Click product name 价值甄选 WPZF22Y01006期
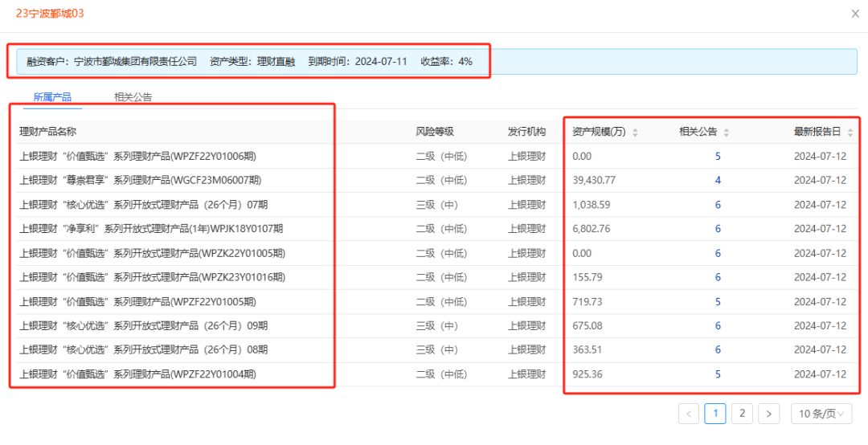Viewport: 868px width, 445px height. pos(138,157)
